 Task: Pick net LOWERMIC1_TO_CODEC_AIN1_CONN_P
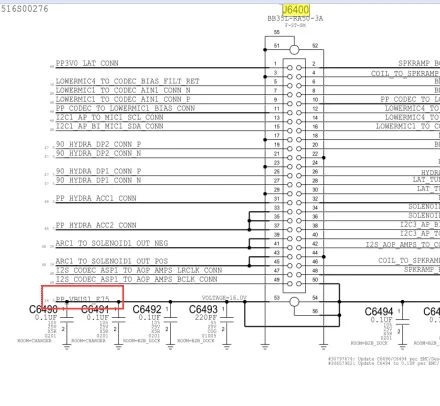tap(123, 99)
